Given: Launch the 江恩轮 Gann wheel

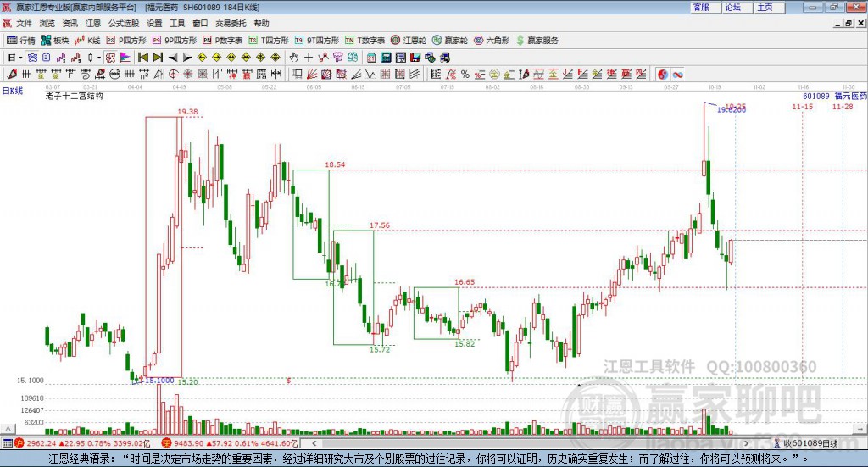Looking at the screenshot, I should [409, 41].
